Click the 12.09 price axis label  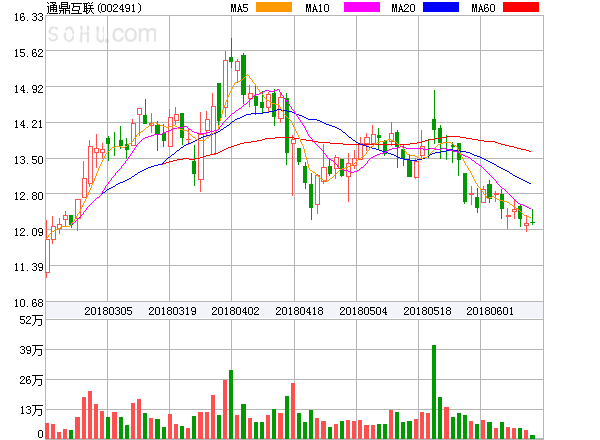[29, 232]
